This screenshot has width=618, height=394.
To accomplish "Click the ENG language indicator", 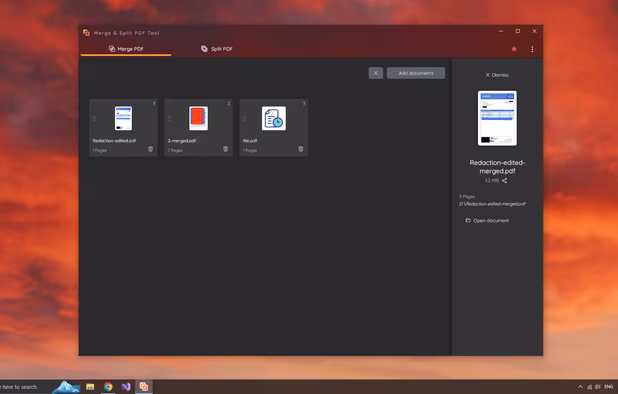I will pos(609,387).
